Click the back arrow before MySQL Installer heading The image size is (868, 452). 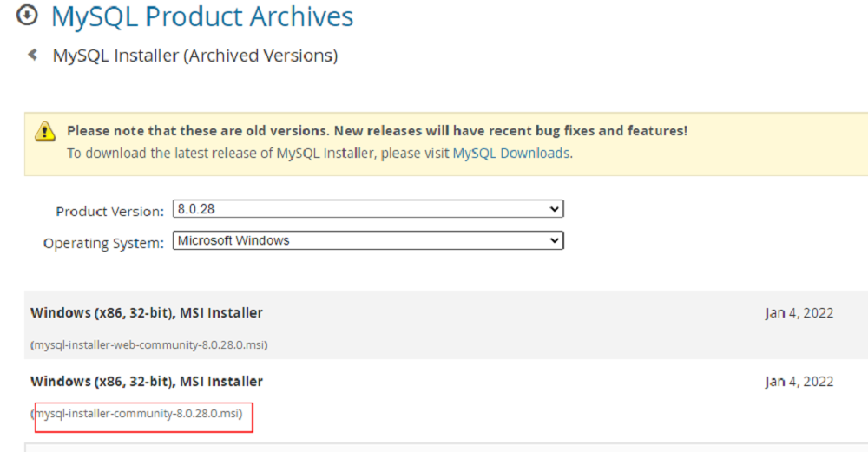pos(33,54)
